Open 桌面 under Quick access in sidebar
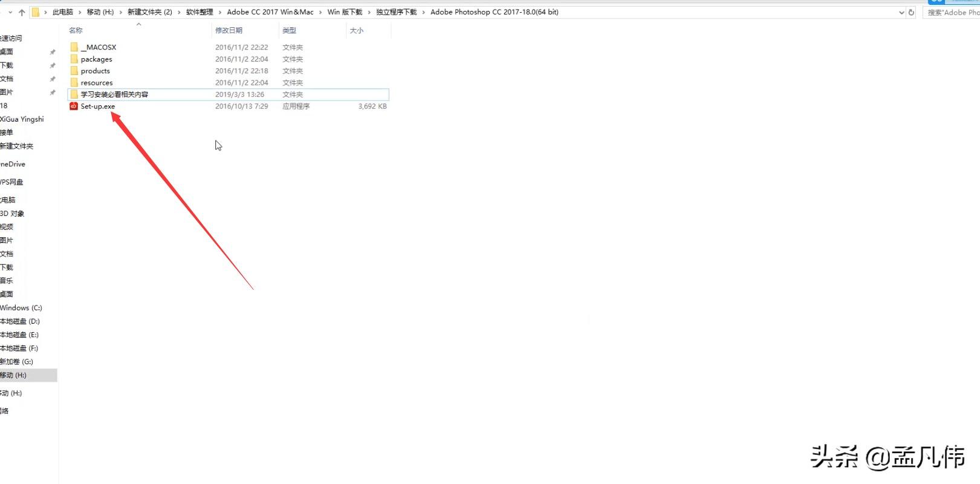Image resolution: width=980 pixels, height=484 pixels. click(x=7, y=52)
